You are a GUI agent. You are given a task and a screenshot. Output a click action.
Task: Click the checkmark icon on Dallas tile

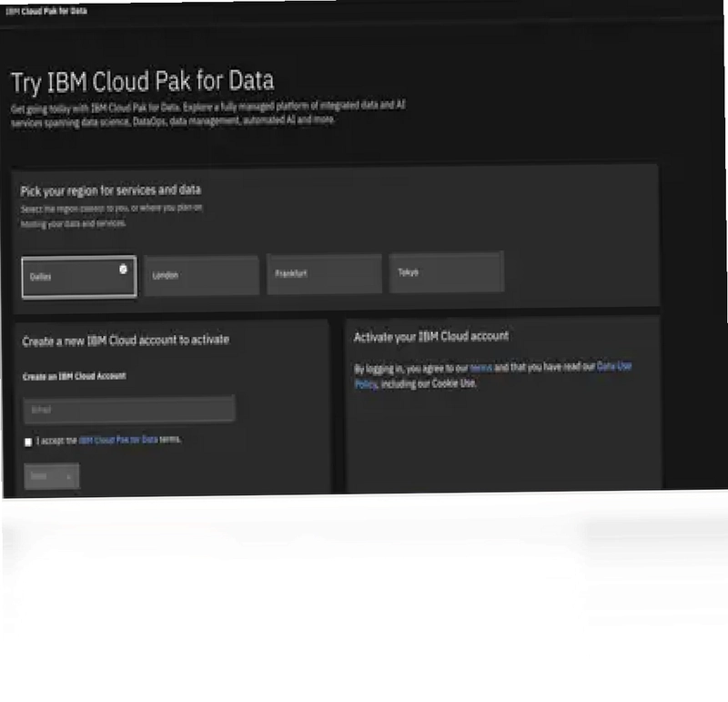[123, 269]
